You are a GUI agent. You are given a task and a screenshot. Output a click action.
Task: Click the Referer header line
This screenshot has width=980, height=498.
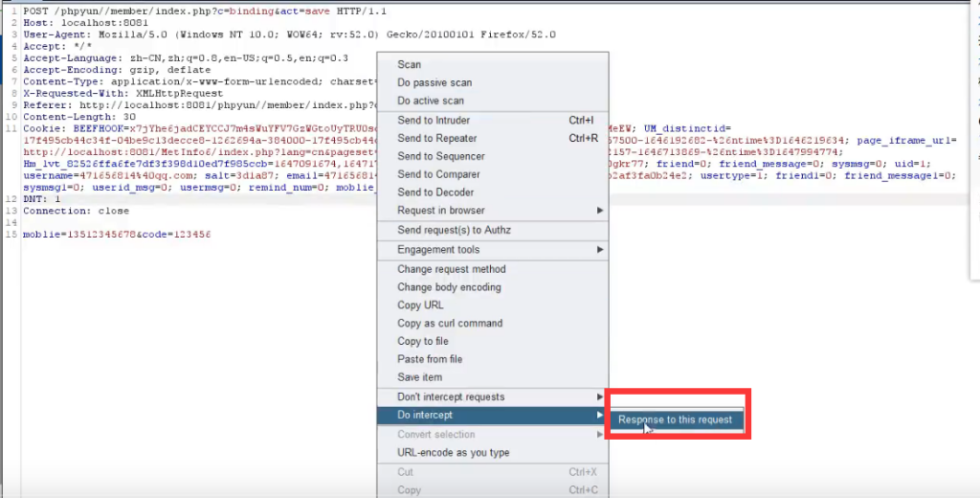[x=200, y=105]
